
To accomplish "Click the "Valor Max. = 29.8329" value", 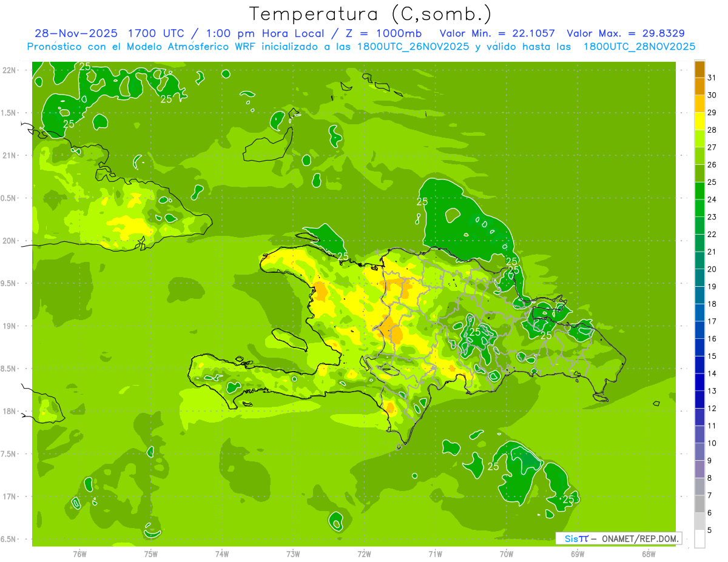I will (x=626, y=33).
